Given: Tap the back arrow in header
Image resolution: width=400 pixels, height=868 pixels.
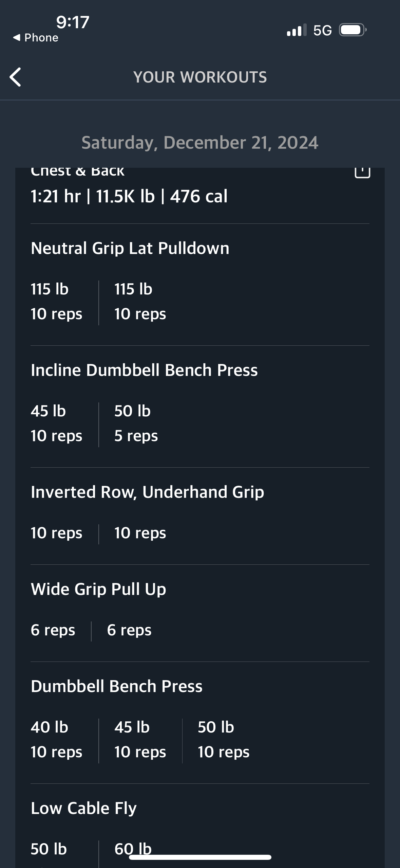Looking at the screenshot, I should (x=16, y=77).
